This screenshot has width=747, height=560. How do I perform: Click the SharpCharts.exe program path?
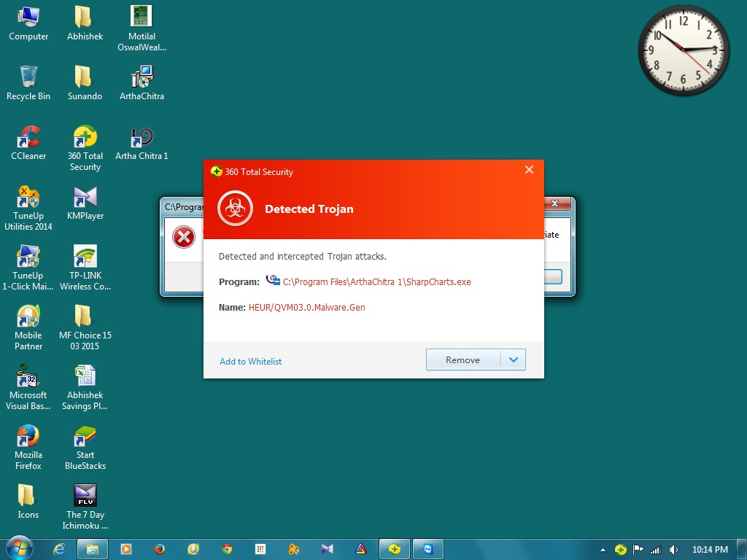(x=377, y=282)
